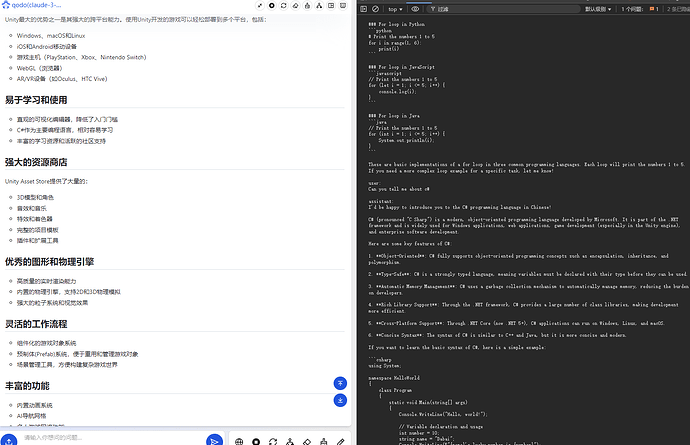The height and width of the screenshot is (445, 690).
Task: Click '### For loop in JavaScript' in console output
Action: click(401, 67)
